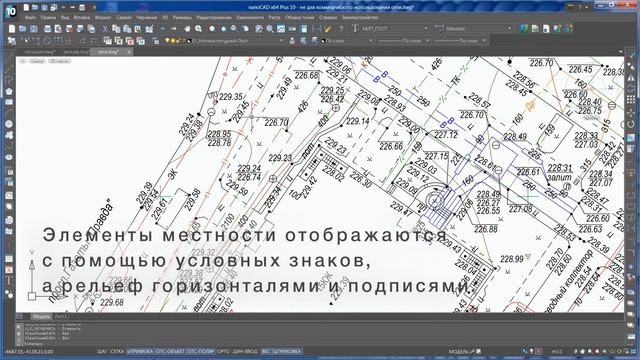This screenshot has height=360, width=640.
Task: Click the Open file folder icon
Action: click(x=22, y=29)
